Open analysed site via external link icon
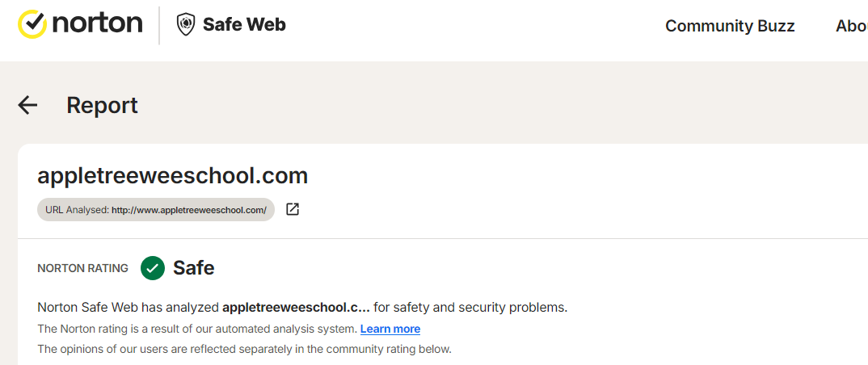The width and height of the screenshot is (868, 365). click(293, 209)
